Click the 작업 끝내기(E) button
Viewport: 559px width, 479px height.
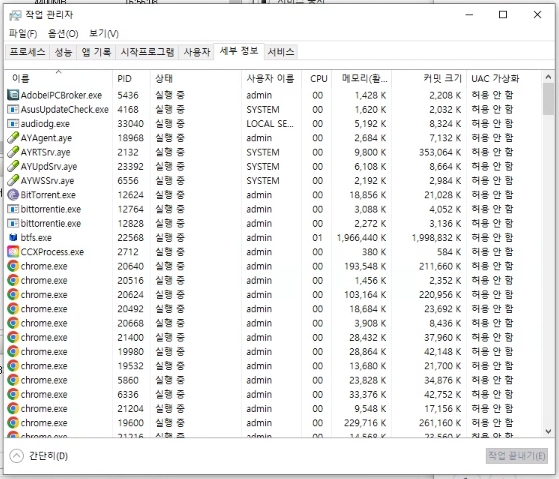click(517, 455)
